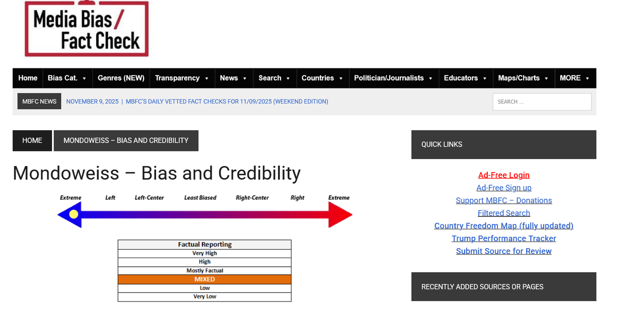
Task: Click RECENTLY ADDED SOURCES OR PAGES header
Action: click(x=504, y=287)
